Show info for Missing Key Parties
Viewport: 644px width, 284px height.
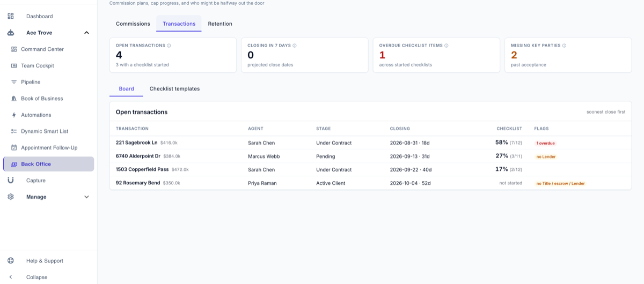point(564,46)
